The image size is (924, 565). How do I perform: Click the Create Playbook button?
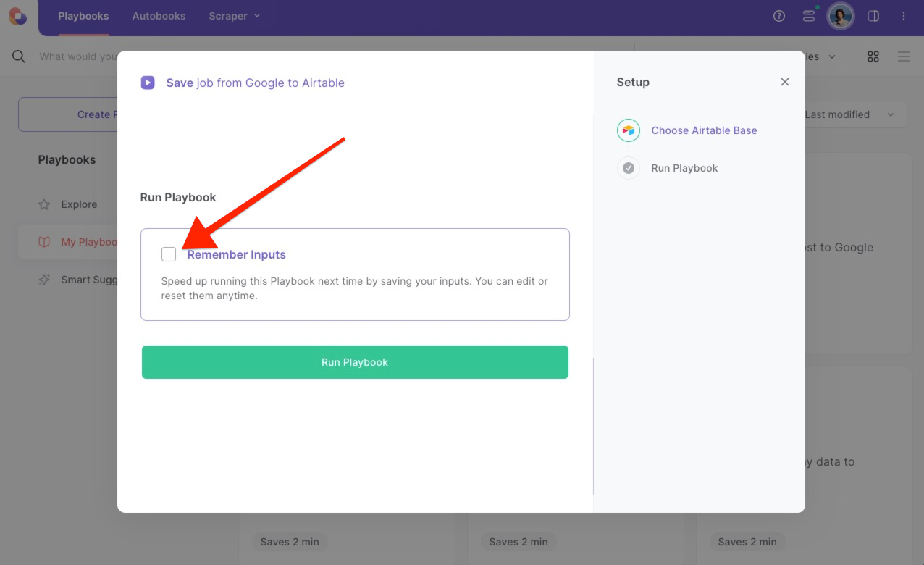click(68, 114)
